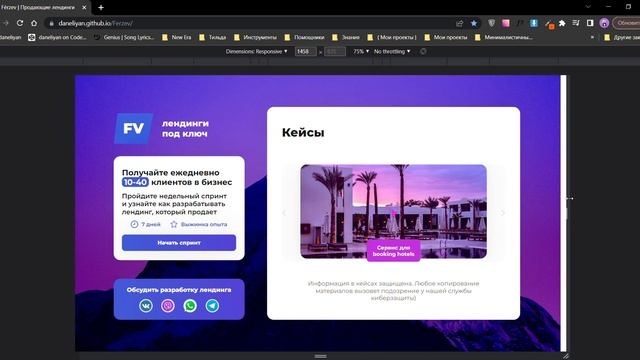
Task: Click the FV logo
Action: 133,129
